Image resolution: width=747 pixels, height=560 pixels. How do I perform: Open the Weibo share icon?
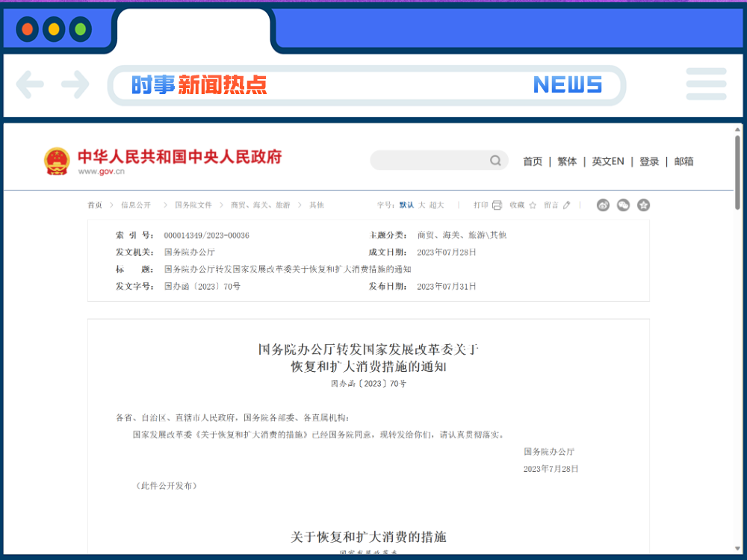pyautogui.click(x=603, y=205)
